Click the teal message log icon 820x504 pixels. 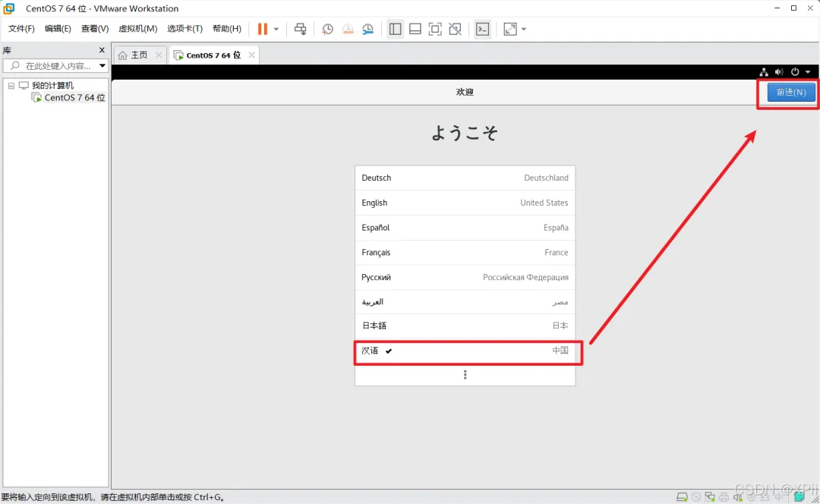tap(799, 496)
